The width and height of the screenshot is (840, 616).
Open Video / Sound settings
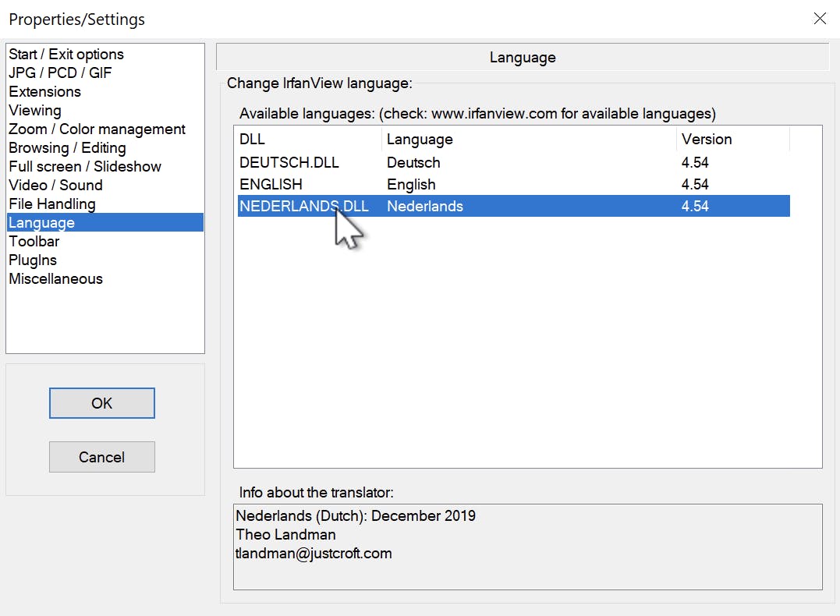click(x=55, y=186)
